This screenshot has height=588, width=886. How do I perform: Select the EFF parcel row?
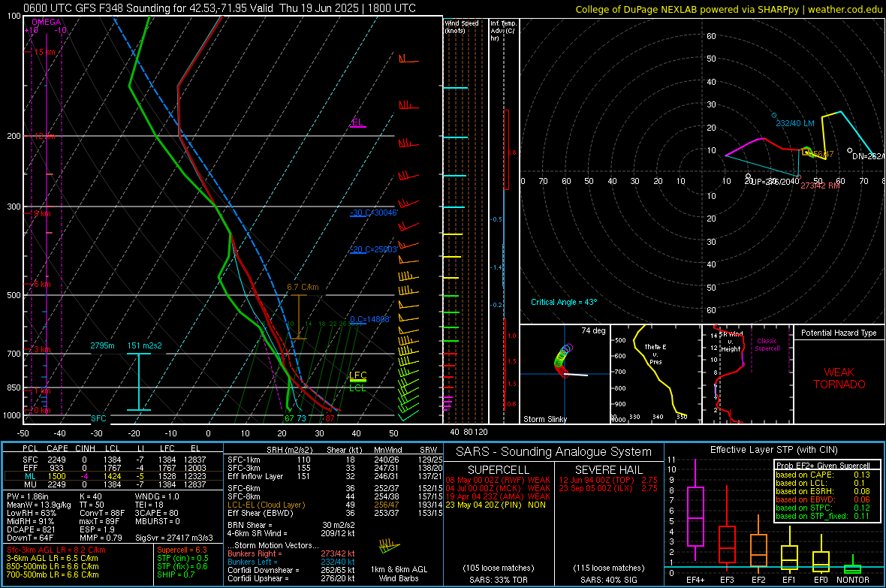tap(113, 468)
